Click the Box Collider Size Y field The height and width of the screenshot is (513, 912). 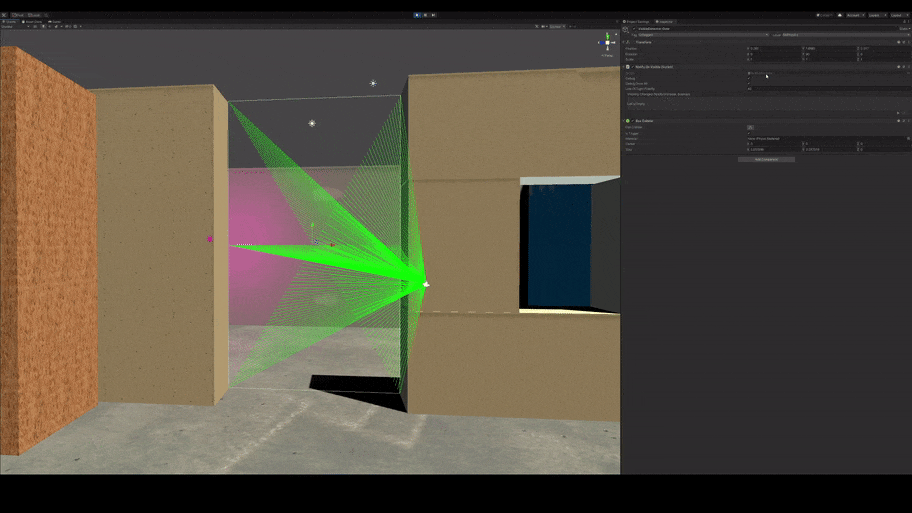(830, 149)
